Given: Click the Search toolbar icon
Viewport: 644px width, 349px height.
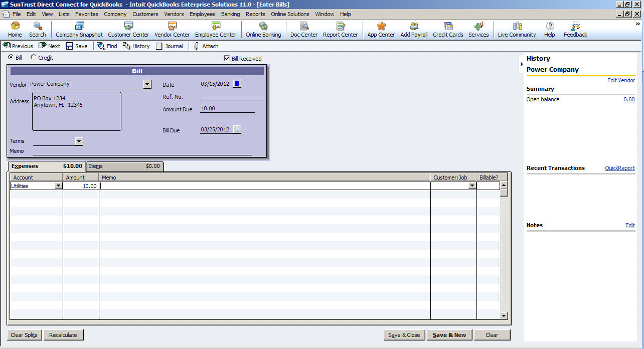Looking at the screenshot, I should pos(38,30).
